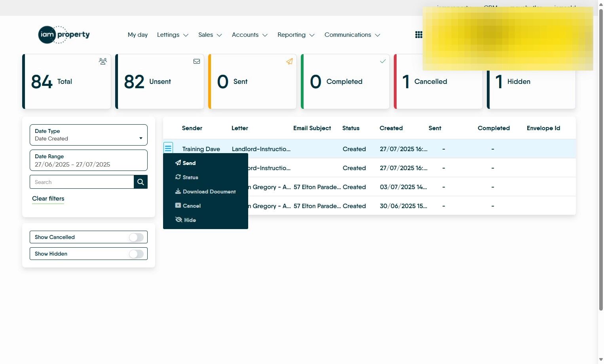Click the paper plane icon on Sent card
604x364 pixels.
(289, 61)
